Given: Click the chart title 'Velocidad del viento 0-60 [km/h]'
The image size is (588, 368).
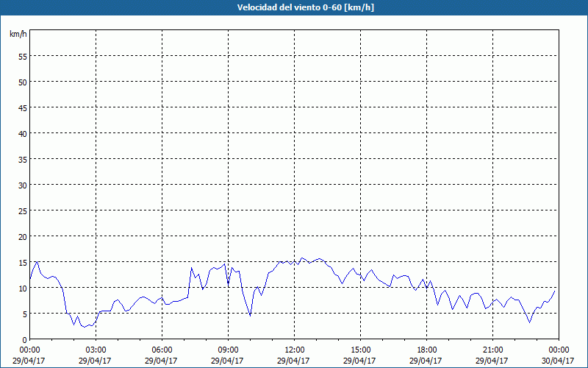Looking at the screenshot, I should 305,7.
